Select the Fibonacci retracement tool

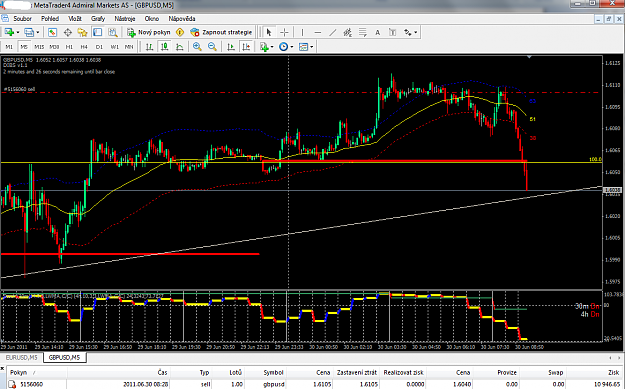[x=362, y=32]
